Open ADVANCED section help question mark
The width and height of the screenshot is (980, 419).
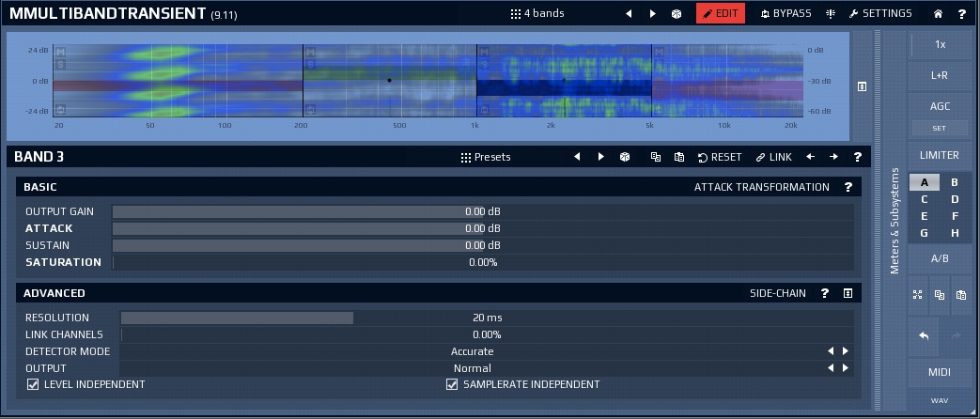point(824,293)
